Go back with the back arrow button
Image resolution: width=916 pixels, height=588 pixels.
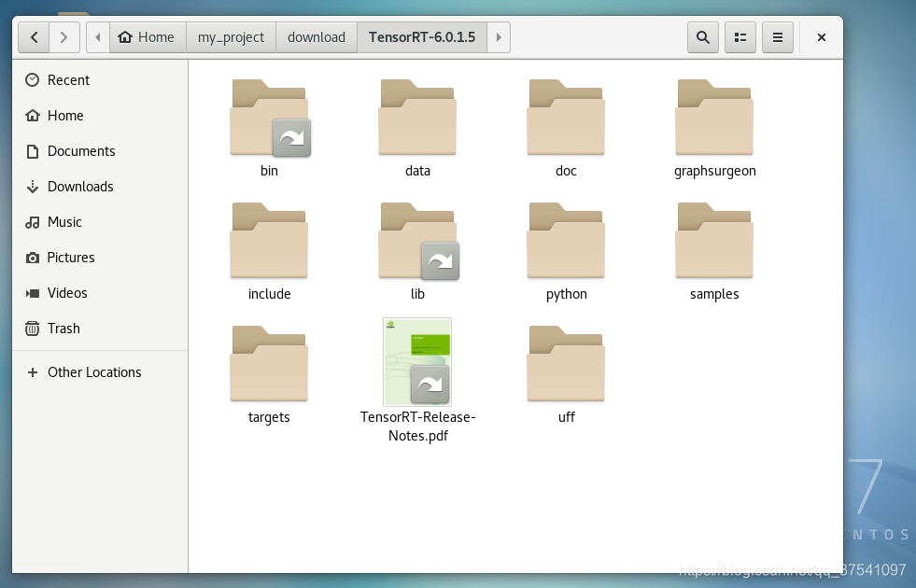tap(34, 37)
